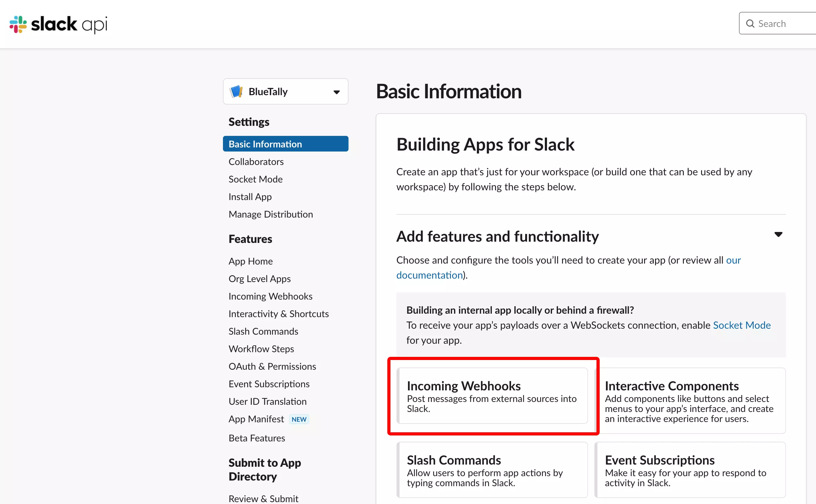The image size is (816, 504).
Task: Open Incoming Webhooks in the sidebar
Action: (x=270, y=296)
